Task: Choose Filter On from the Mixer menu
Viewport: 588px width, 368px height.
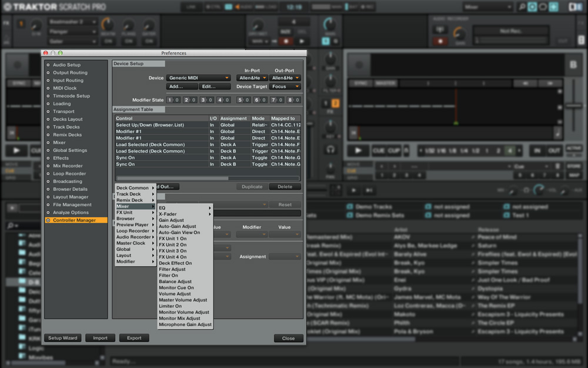Action: tap(168, 276)
